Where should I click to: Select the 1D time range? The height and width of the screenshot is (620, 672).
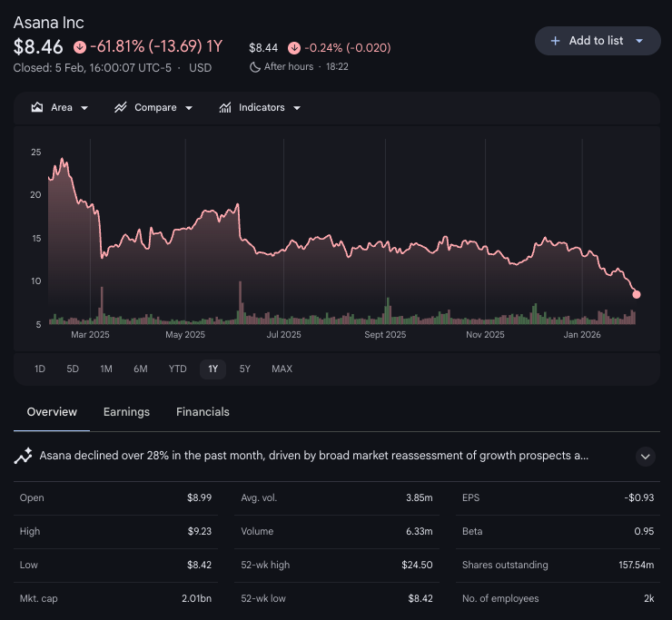tap(40, 369)
